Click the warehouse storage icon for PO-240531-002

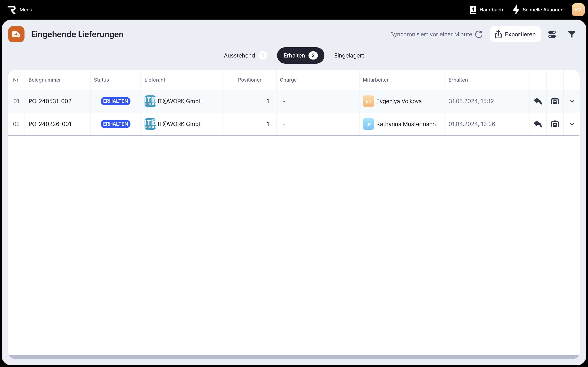click(555, 101)
